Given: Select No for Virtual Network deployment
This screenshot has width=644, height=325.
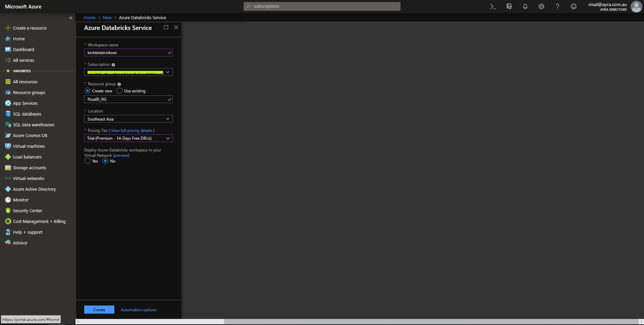Looking at the screenshot, I should [x=105, y=161].
